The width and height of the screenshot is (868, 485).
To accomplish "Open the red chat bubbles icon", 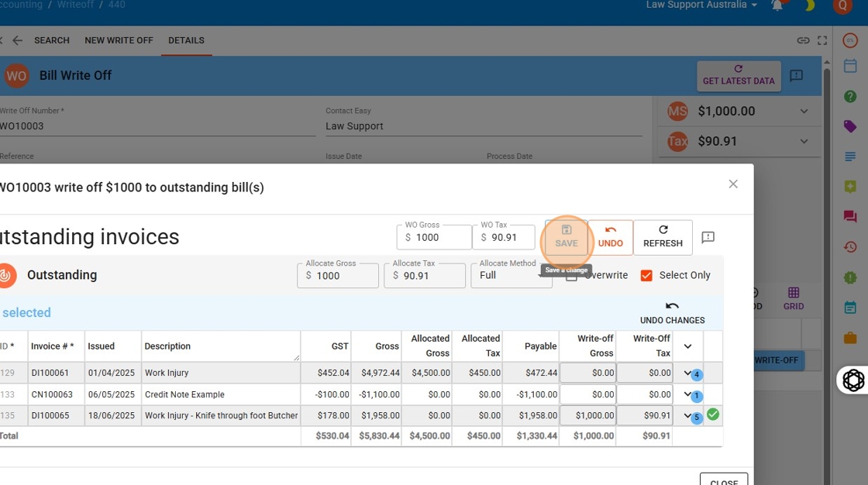I will pyautogui.click(x=850, y=216).
